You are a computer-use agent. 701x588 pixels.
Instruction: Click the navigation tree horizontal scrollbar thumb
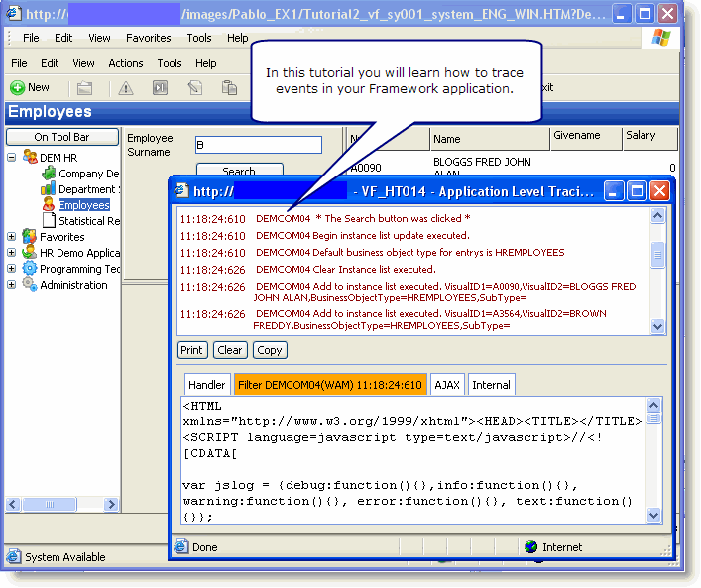(x=50, y=505)
